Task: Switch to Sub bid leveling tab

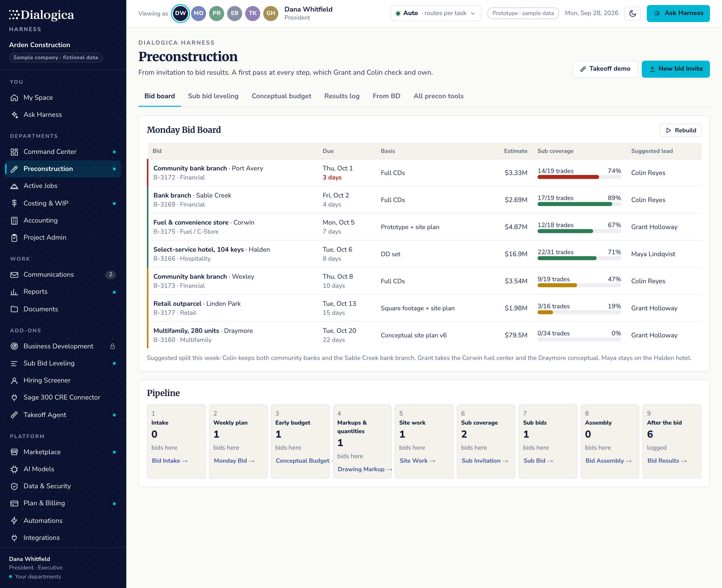Action: (213, 96)
